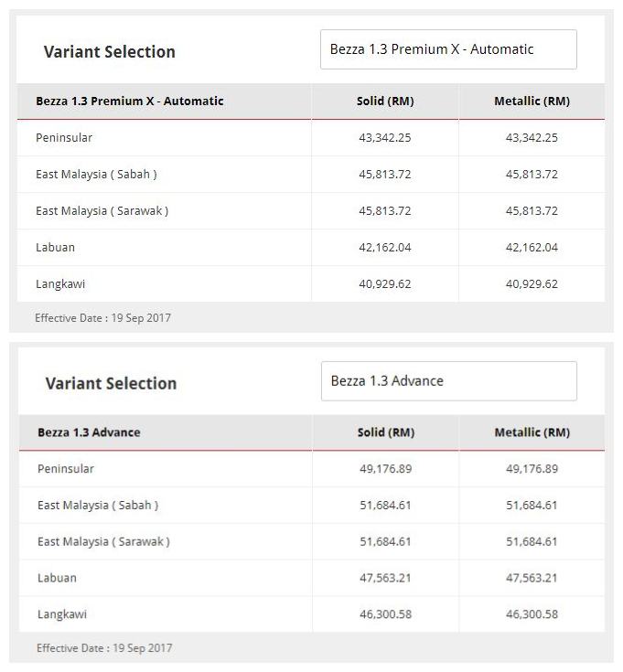Click the Solid (RM) header in Premium X table

tap(385, 101)
